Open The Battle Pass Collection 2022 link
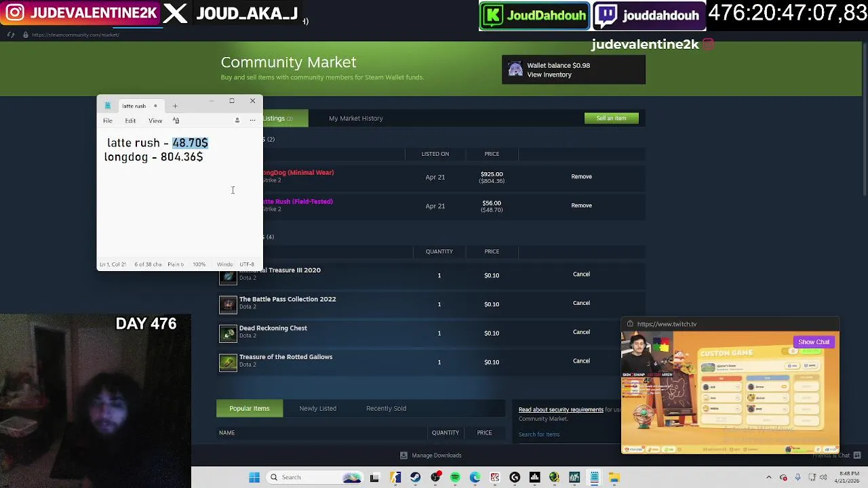Image resolution: width=868 pixels, height=488 pixels. click(x=288, y=300)
